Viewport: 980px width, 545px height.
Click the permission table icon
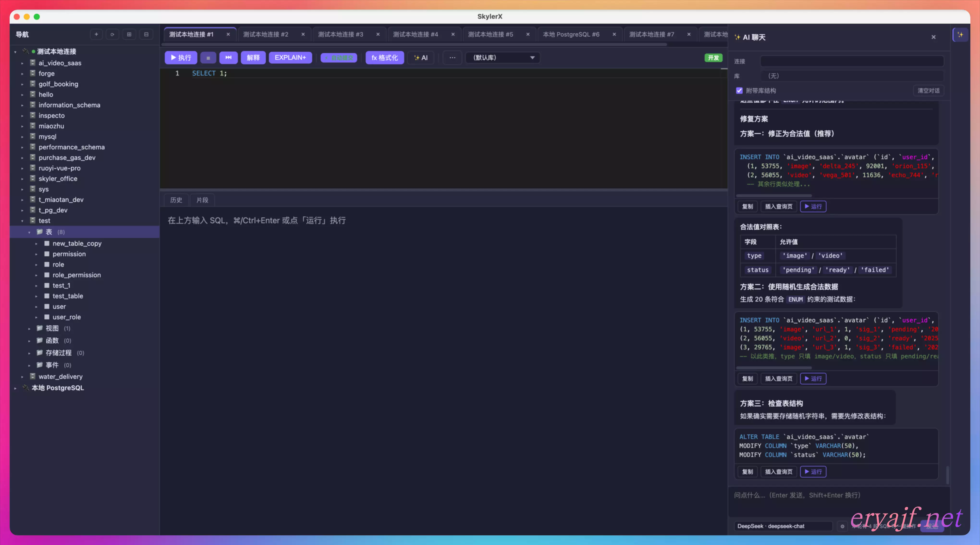coord(47,254)
